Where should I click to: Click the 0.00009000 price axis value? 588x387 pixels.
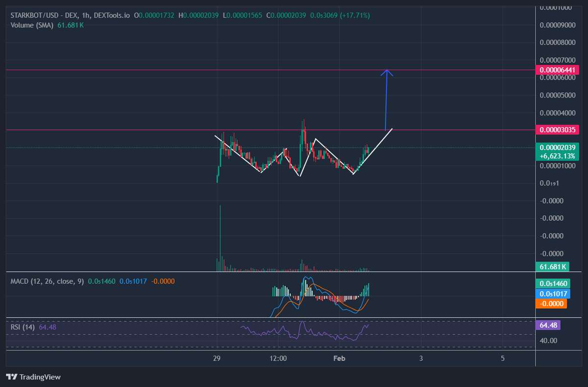coord(557,25)
